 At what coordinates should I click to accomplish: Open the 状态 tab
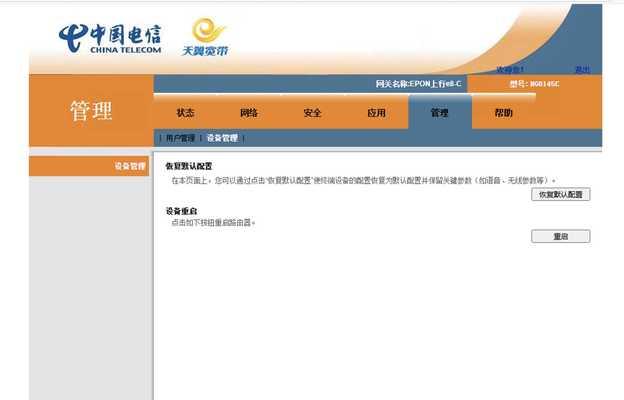(185, 113)
